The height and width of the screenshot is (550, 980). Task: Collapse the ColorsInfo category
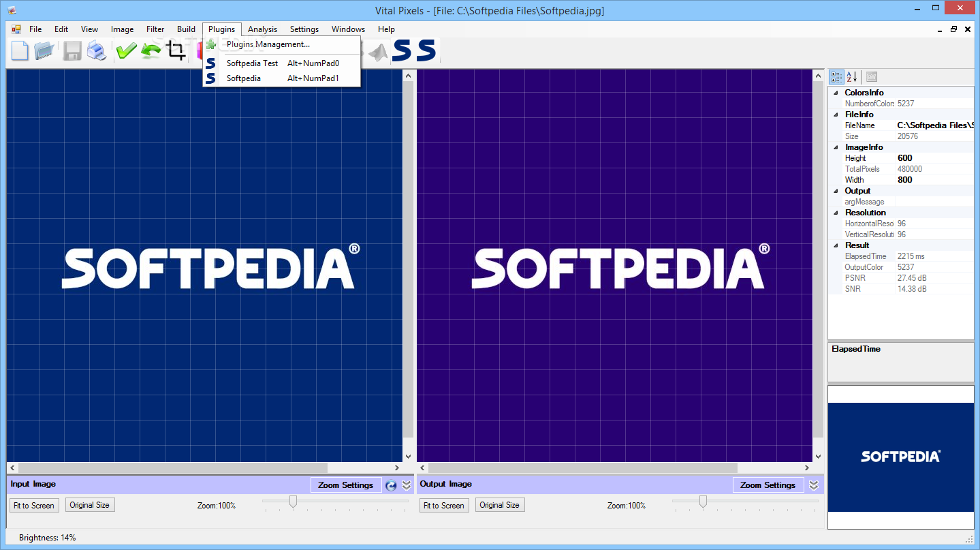(x=836, y=93)
